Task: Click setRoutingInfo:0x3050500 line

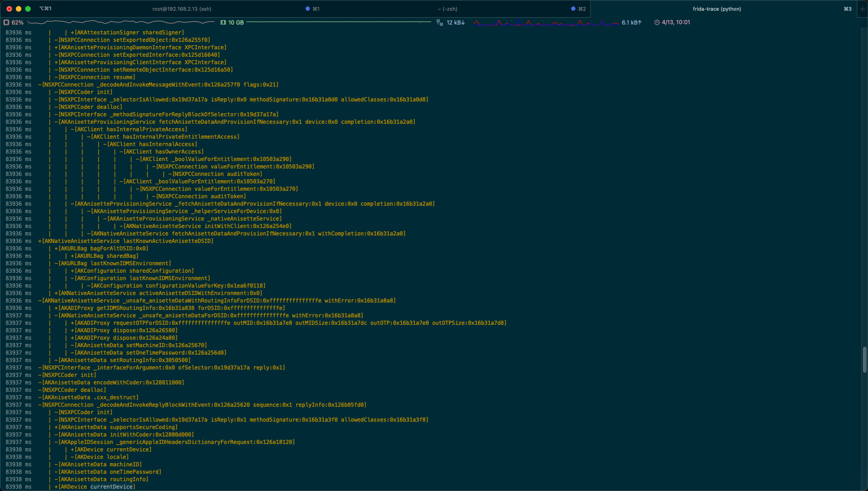Action: point(123,360)
